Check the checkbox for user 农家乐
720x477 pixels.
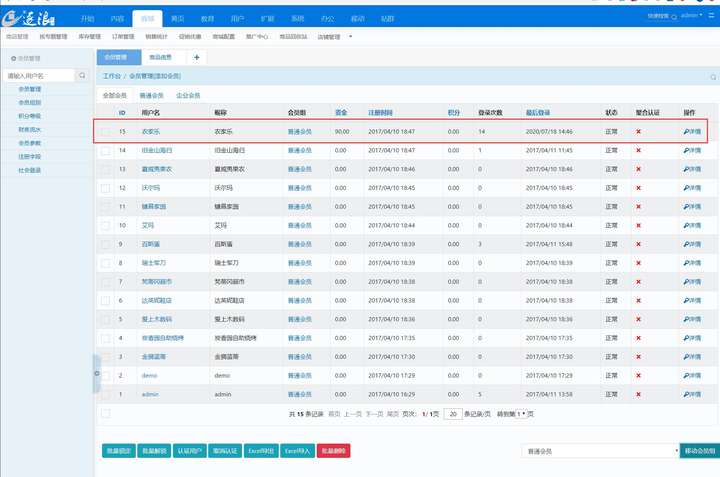pos(106,131)
